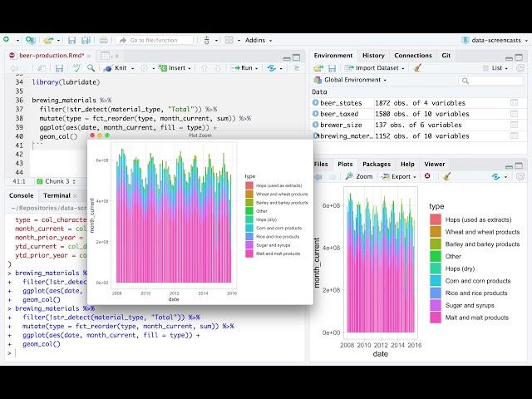This screenshot has height=399, width=532.
Task: Expand the beer_taxed data object
Action: (315, 113)
